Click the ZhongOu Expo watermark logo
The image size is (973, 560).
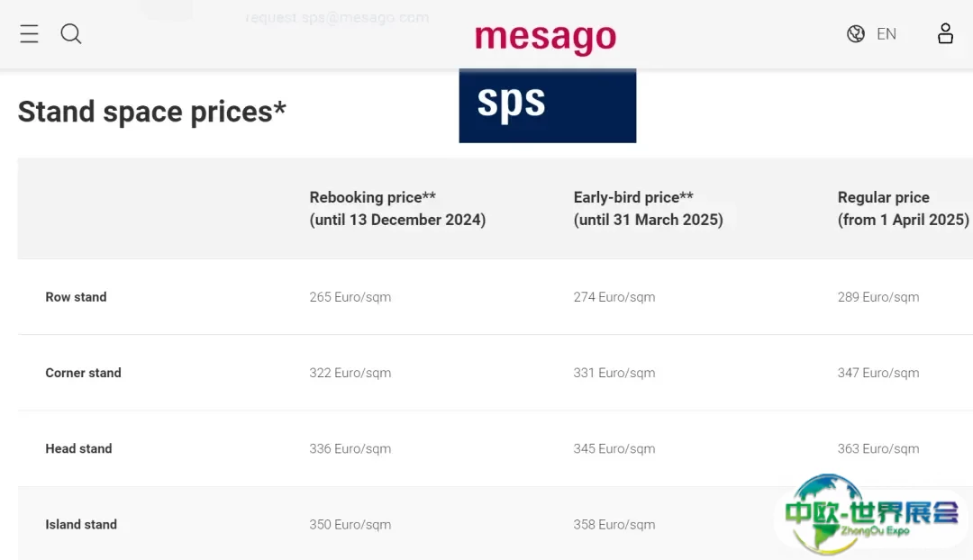[x=870, y=515]
